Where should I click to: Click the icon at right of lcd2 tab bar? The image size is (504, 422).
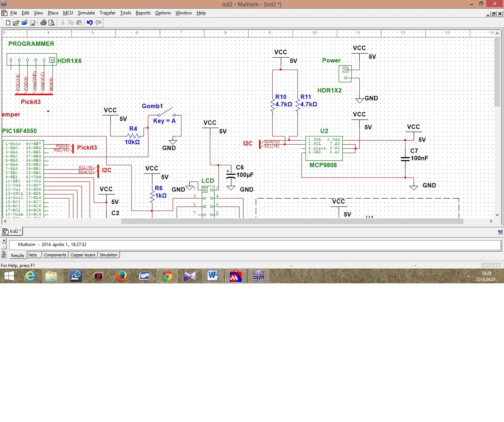pyautogui.click(x=500, y=232)
